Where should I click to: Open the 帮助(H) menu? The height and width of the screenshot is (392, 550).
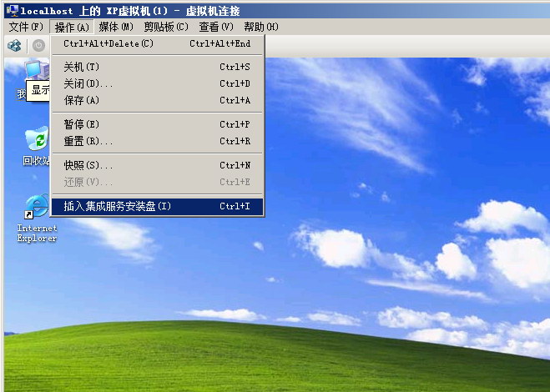tap(261, 27)
